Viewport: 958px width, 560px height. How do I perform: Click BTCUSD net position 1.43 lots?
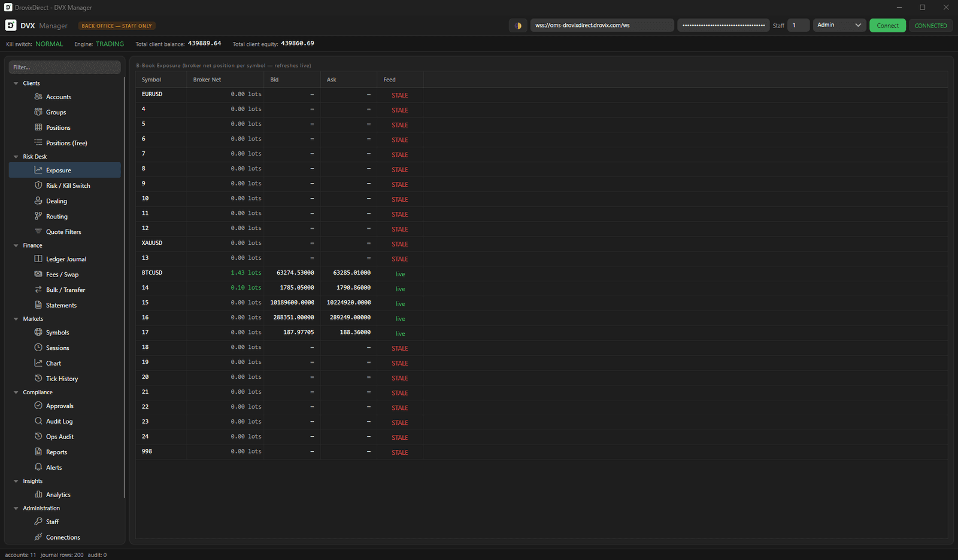tap(246, 273)
